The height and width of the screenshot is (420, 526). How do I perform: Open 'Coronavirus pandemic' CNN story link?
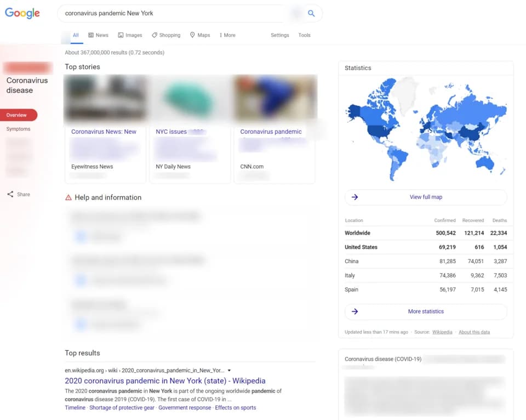tap(271, 132)
